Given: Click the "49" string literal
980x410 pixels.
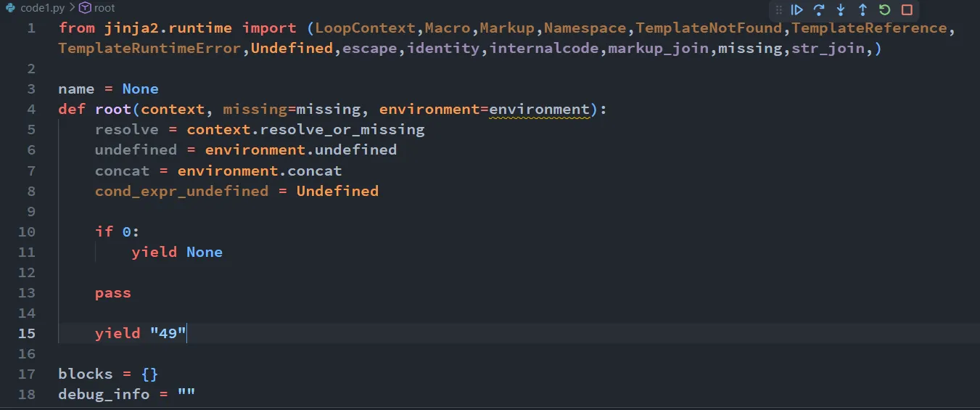Looking at the screenshot, I should [x=168, y=333].
